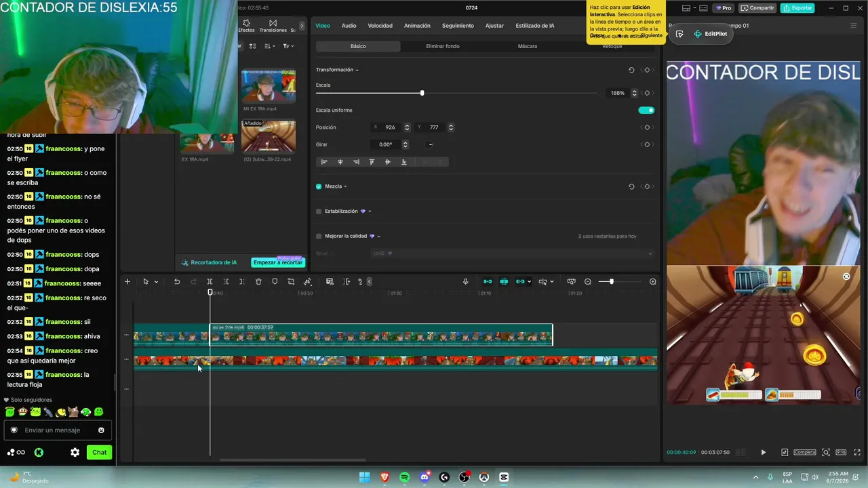Zoom in the timeline with plus icon
Viewport: 868px width, 488px height.
pos(653,282)
